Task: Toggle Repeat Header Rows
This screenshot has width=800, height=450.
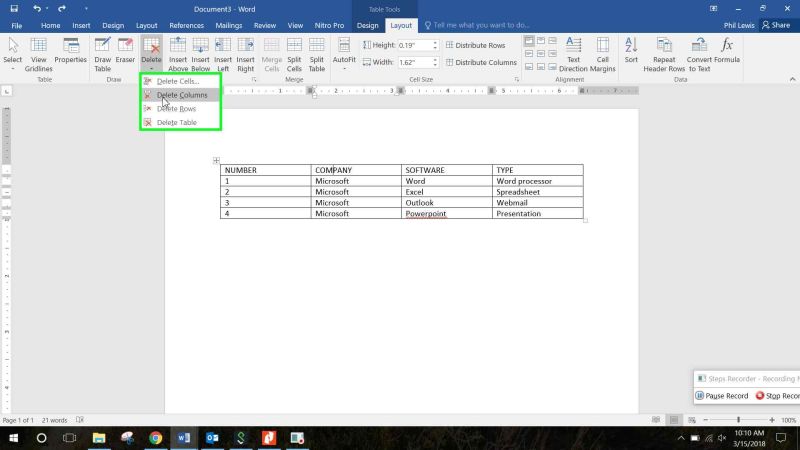Action: [x=664, y=54]
